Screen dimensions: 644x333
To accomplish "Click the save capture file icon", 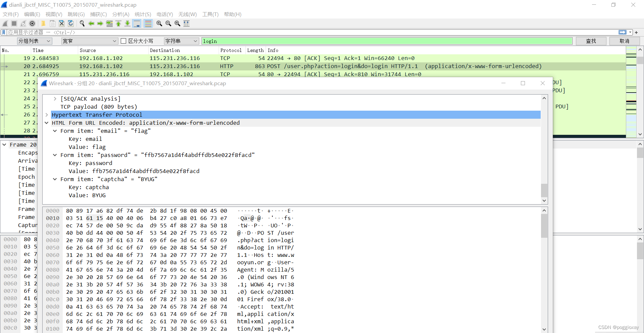I will click(53, 23).
